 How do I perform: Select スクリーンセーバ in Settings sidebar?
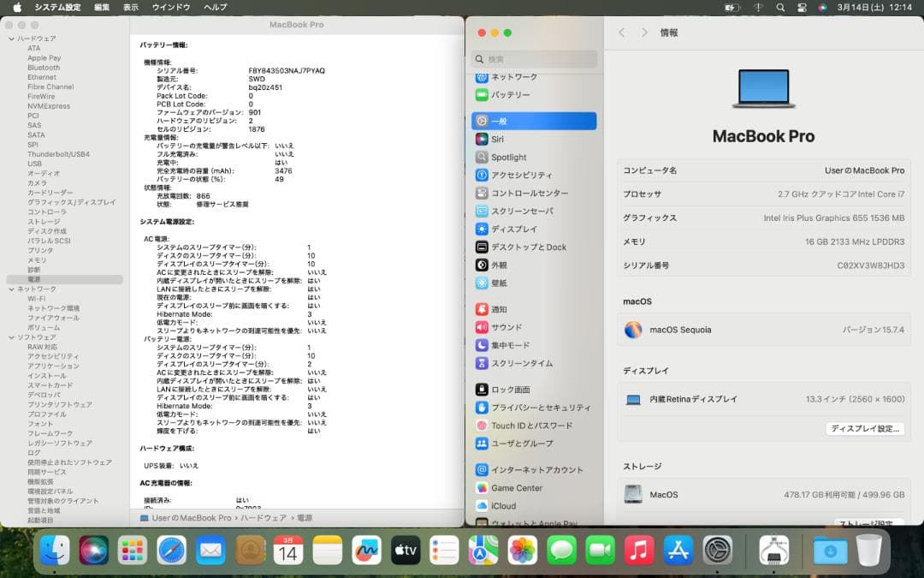point(535,211)
